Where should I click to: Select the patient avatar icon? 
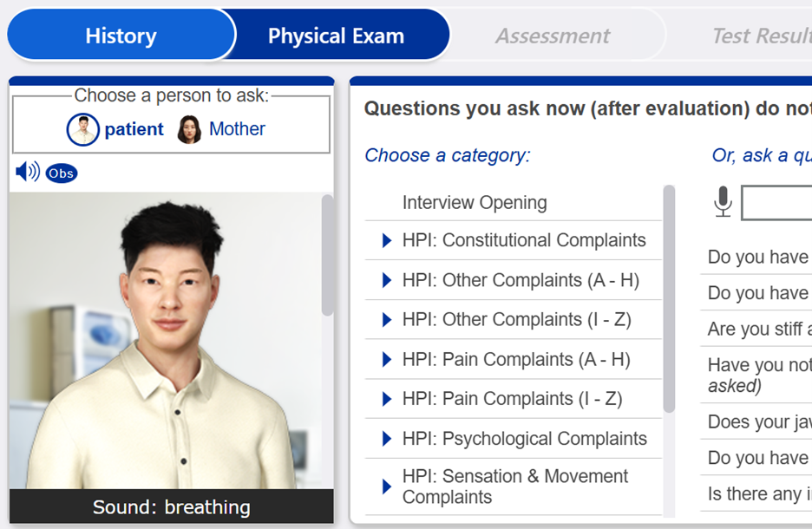pyautogui.click(x=83, y=130)
